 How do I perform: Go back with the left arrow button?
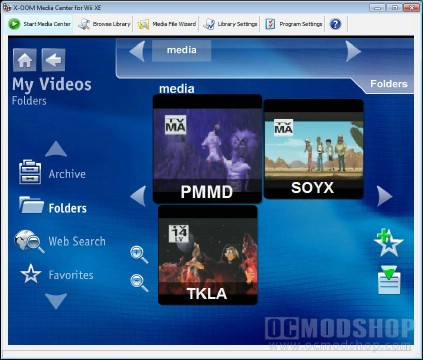click(54, 60)
